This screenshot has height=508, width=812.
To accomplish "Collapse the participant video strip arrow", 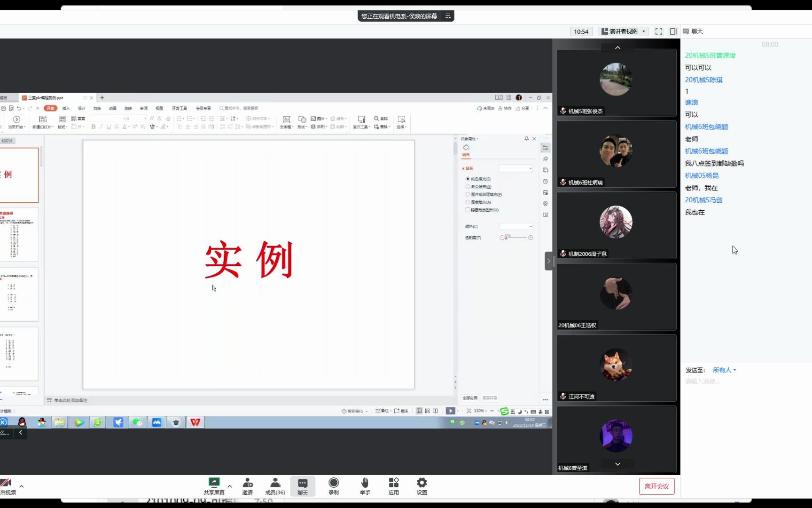I will [548, 261].
